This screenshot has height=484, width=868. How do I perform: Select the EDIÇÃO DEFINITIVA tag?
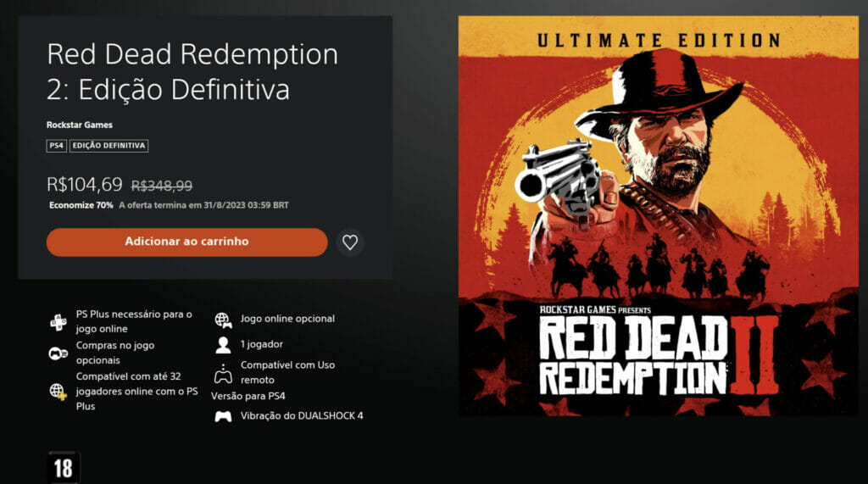point(109,146)
